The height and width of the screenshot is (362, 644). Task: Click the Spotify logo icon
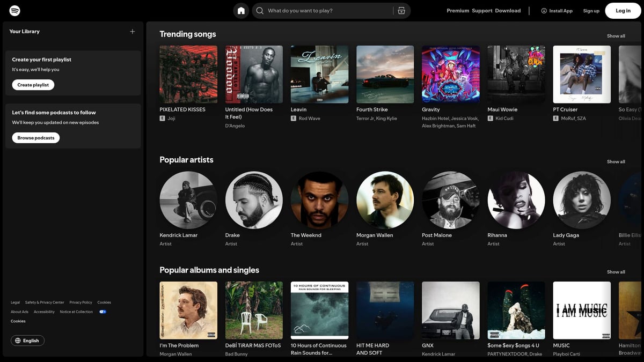coord(14,10)
